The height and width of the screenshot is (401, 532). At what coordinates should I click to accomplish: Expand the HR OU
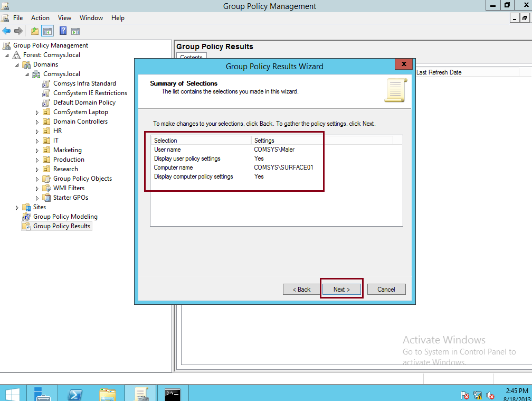37,132
